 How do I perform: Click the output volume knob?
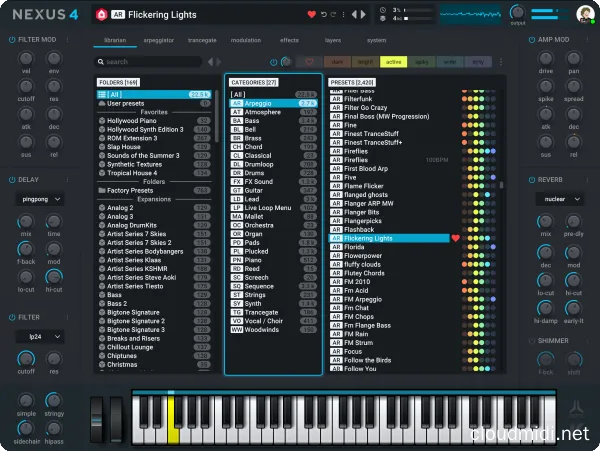(x=516, y=12)
